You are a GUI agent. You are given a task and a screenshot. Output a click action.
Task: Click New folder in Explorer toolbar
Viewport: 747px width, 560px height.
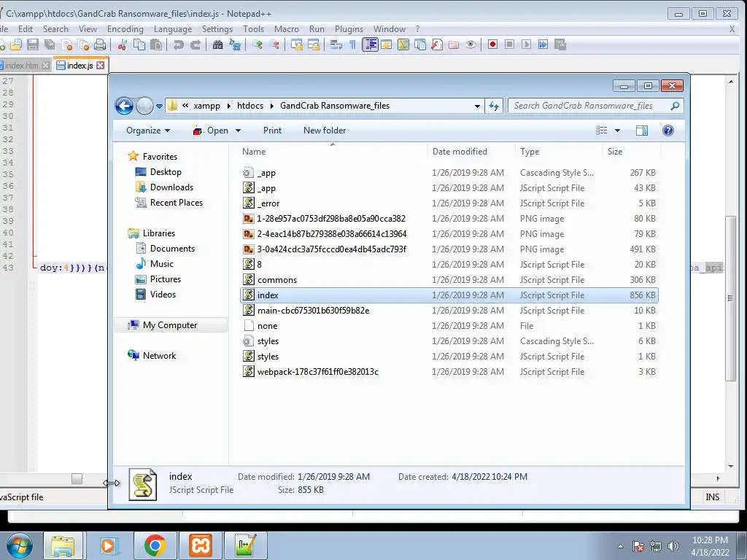click(x=325, y=131)
